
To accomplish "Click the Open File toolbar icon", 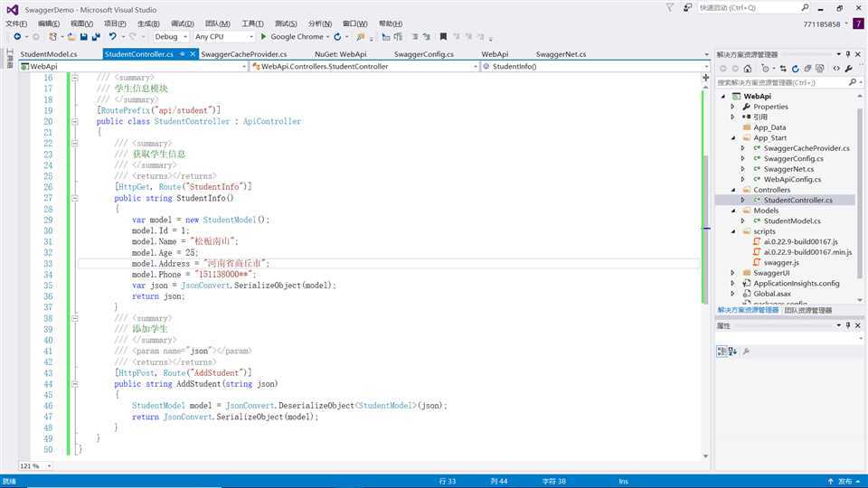I will coord(71,36).
